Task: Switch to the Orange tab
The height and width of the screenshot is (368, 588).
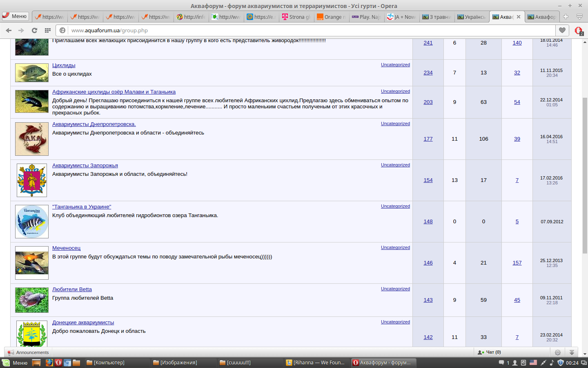Action: pos(331,17)
